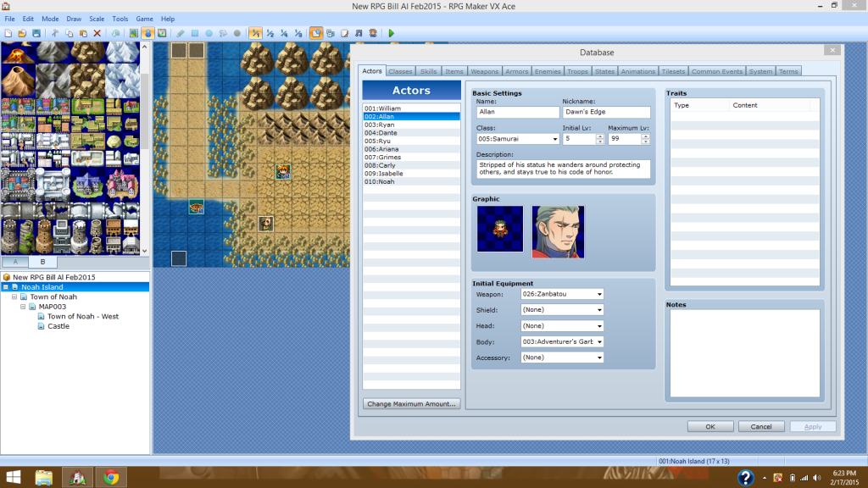Click the Save Project toolbar icon
This screenshot has height=488, width=868.
[36, 33]
